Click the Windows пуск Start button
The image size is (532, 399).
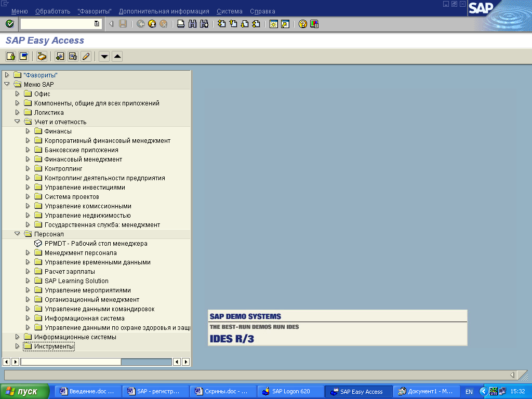pyautogui.click(x=25, y=392)
